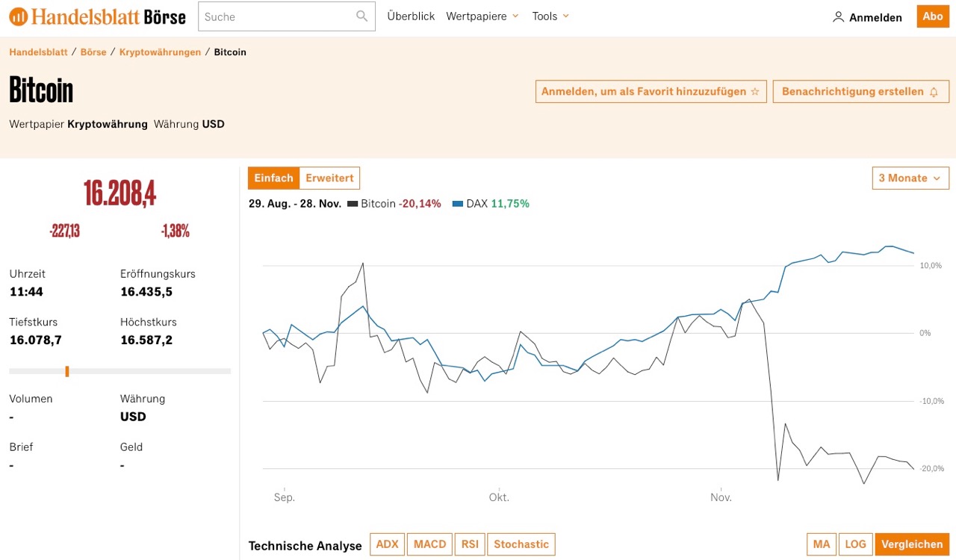This screenshot has width=956, height=560.
Task: Click the notification bell icon
Action: point(934,92)
